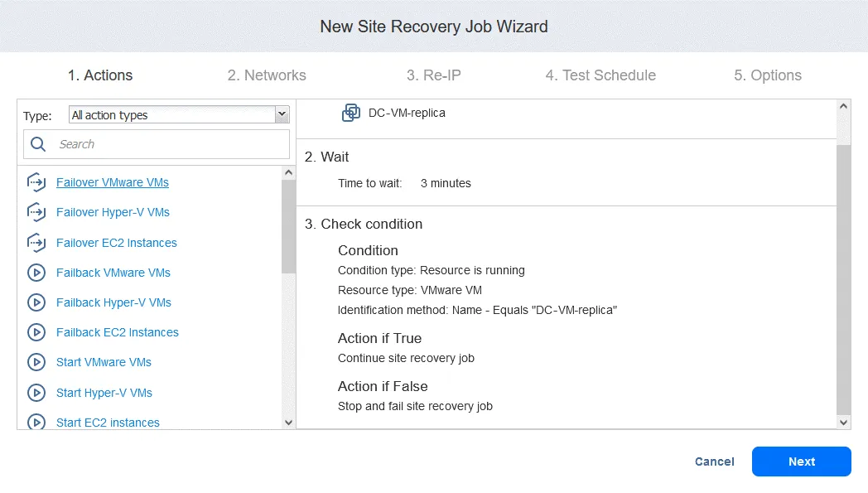The width and height of the screenshot is (868, 493).
Task: Click the Failback Hyper-V VMs play icon
Action: pos(36,302)
